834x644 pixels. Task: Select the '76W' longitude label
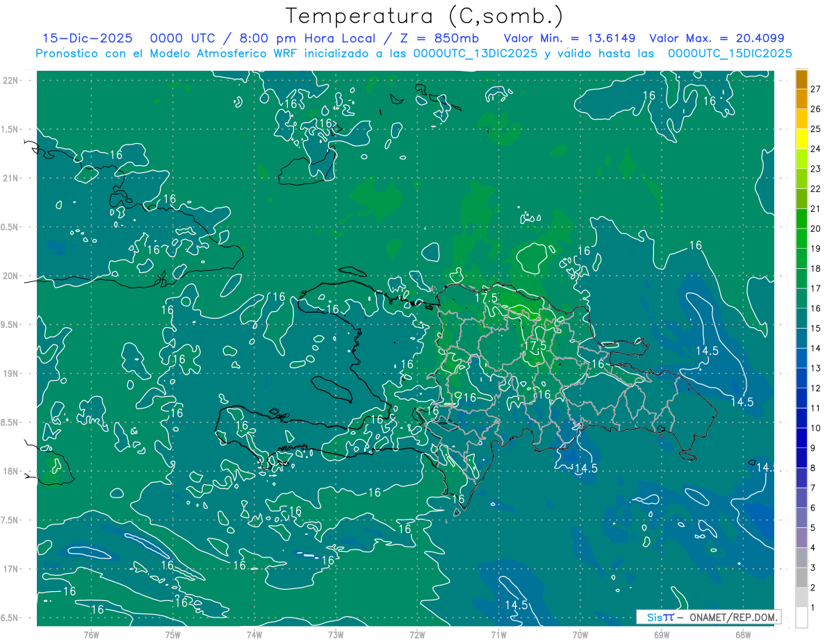tap(91, 635)
